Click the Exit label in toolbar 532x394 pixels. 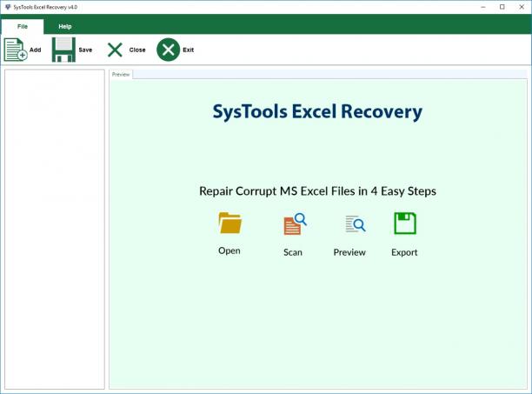(189, 50)
